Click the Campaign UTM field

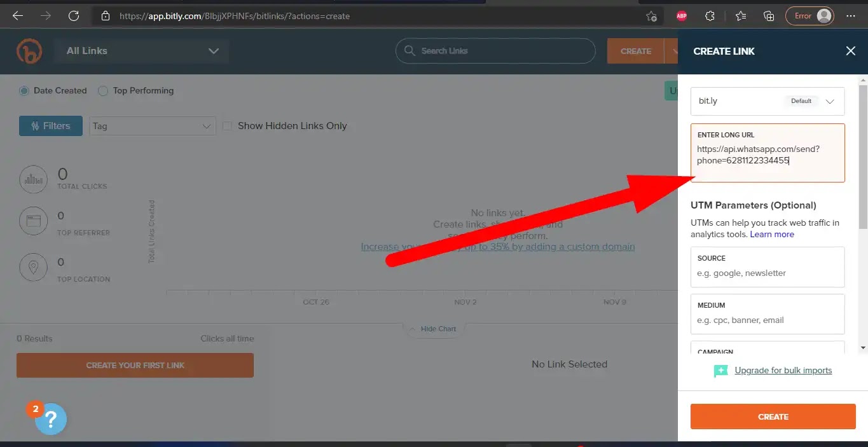(768, 348)
